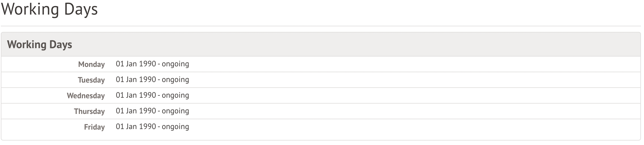Select Wednesday's 01 Jan 1990 start date
Viewport: 644px width, 145px height.
point(136,95)
